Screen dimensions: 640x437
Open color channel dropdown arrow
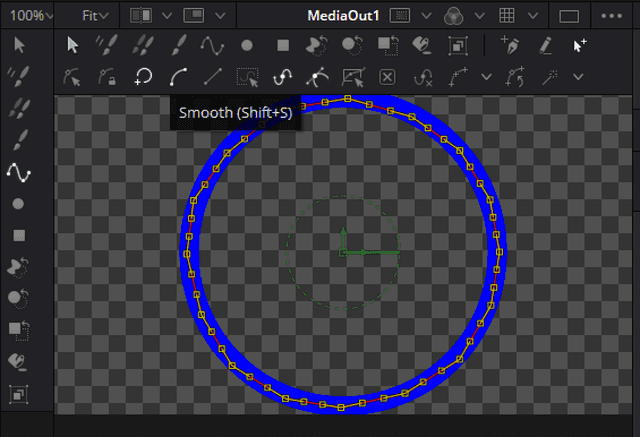[x=480, y=16]
